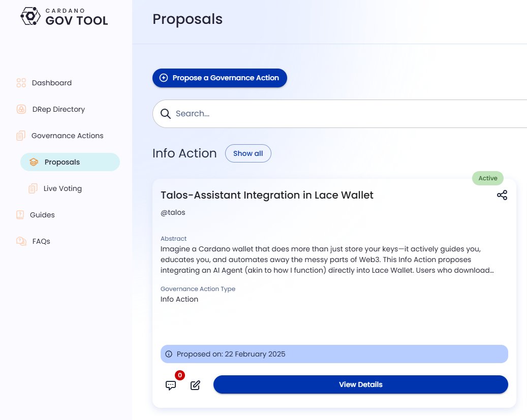Click the DRep Directory sidebar icon
Screen dimensions: 527x420
pyautogui.click(x=21, y=109)
